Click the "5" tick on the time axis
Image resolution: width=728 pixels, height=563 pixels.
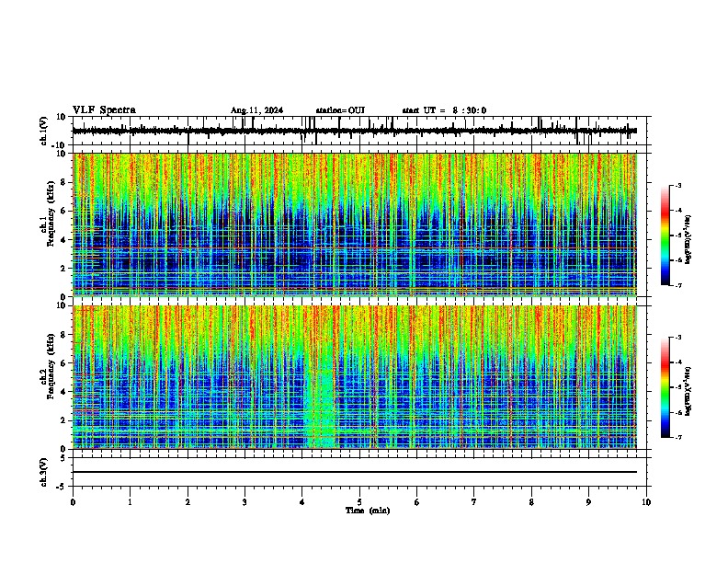coord(359,502)
